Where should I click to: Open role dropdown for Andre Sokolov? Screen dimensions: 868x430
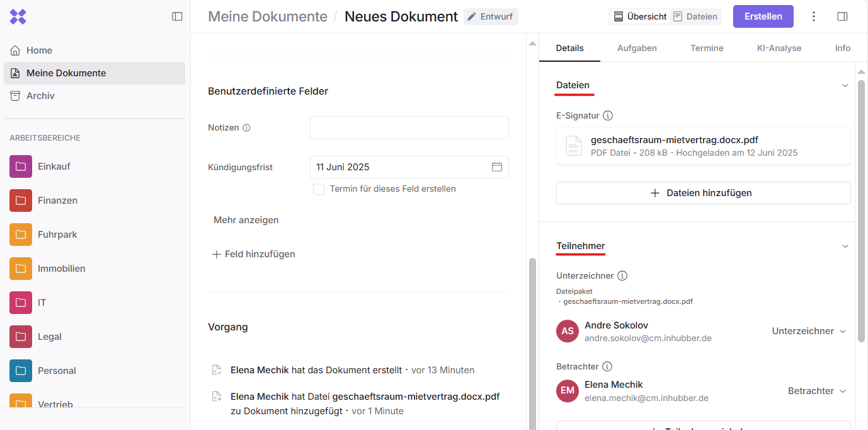point(809,331)
